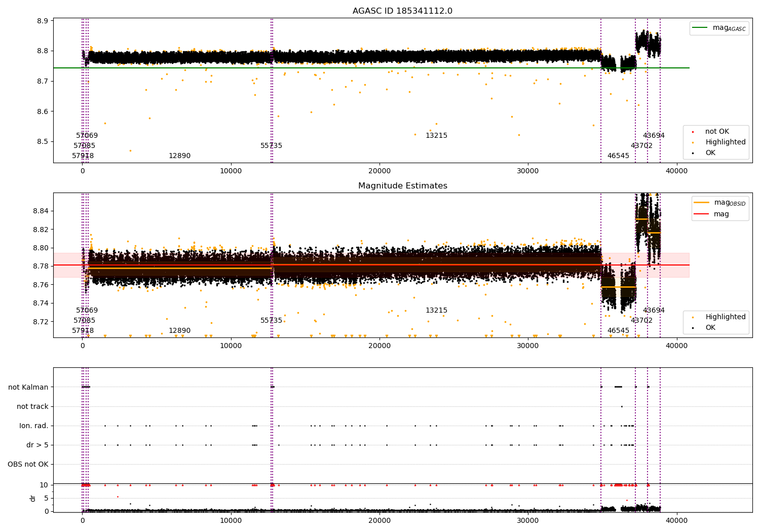Select the mag OBSID legend entry
Screen dimensions: 760x532
tap(720, 203)
